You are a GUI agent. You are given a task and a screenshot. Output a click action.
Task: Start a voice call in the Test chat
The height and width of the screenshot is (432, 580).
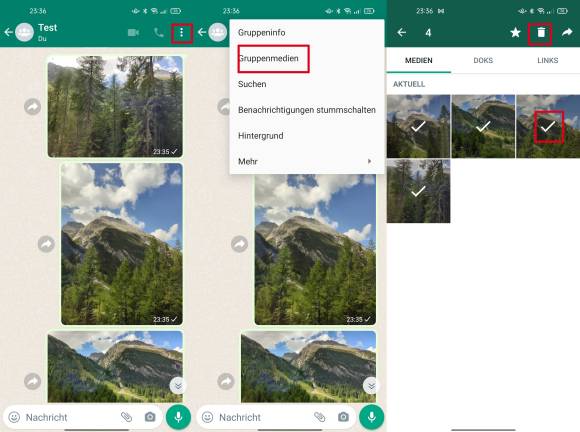[159, 33]
